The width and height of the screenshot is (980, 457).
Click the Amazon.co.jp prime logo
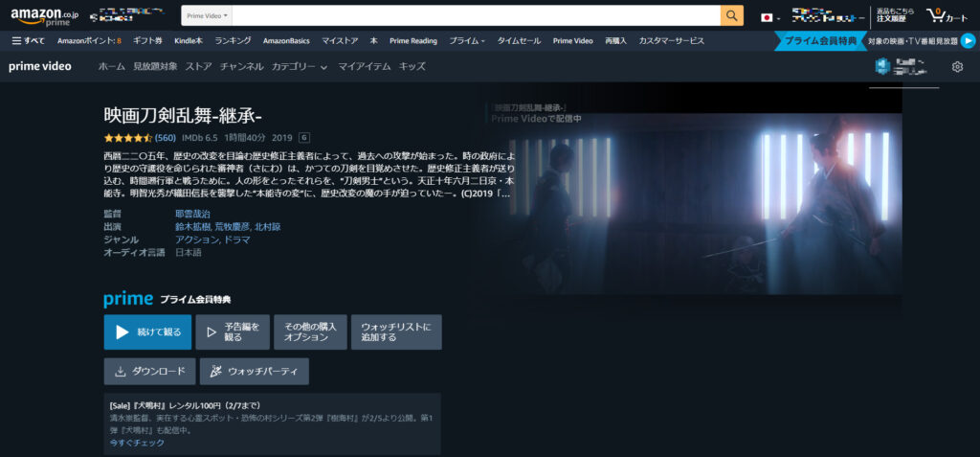(x=45, y=16)
